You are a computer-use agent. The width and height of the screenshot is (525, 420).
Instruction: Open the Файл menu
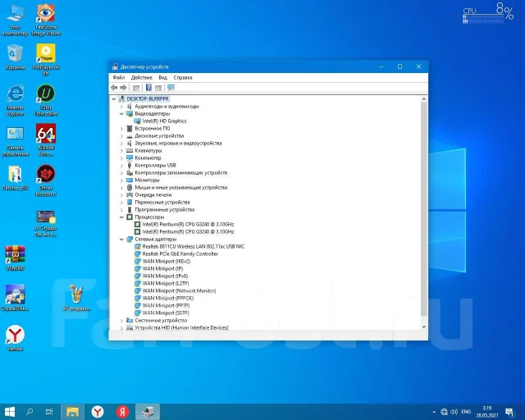coord(119,77)
